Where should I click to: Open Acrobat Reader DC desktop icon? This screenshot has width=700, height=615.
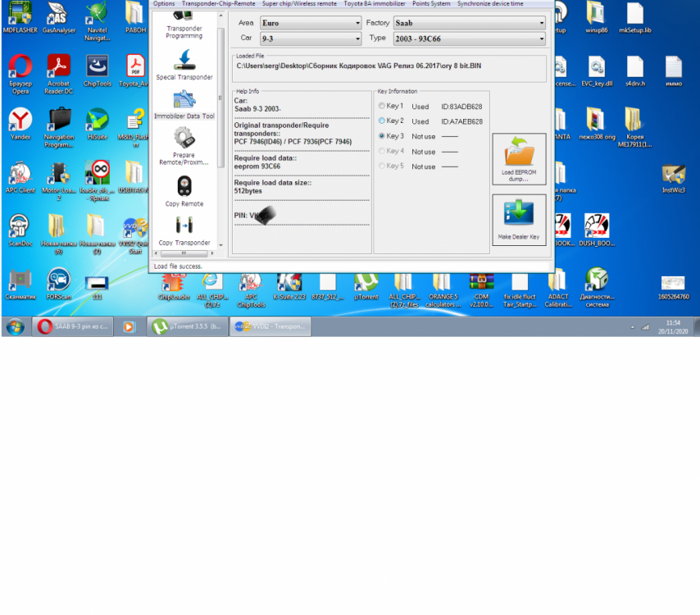tap(58, 74)
